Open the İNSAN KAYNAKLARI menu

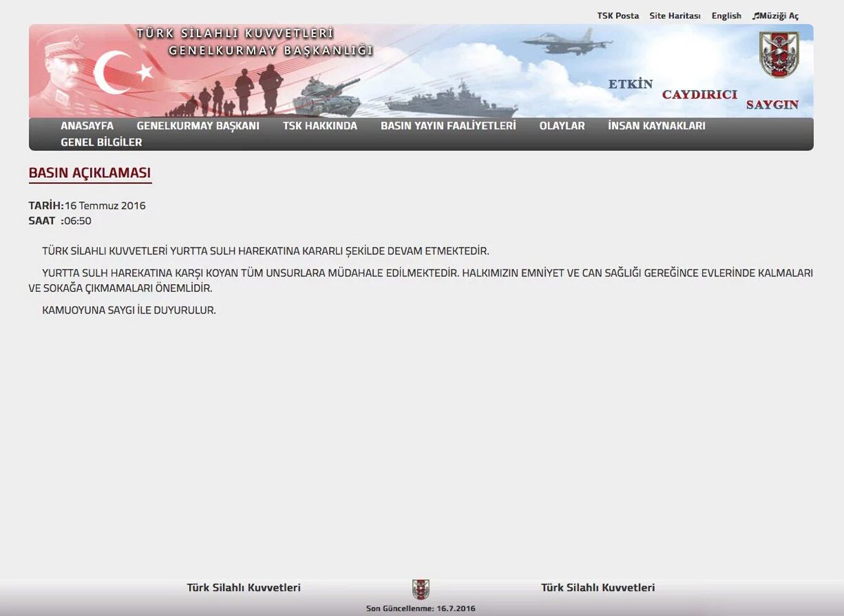[x=656, y=126]
